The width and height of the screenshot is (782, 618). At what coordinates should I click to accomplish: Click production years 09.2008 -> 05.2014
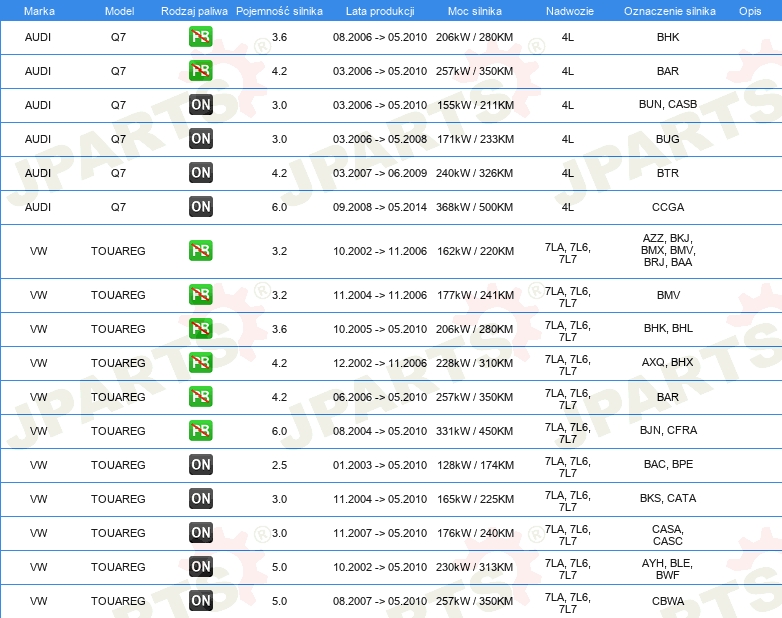coord(380,207)
